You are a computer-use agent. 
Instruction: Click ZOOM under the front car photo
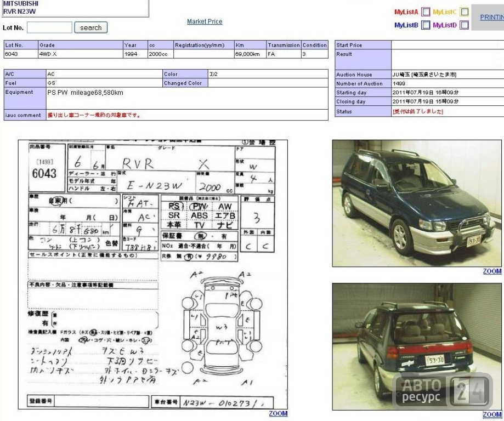[492, 271]
